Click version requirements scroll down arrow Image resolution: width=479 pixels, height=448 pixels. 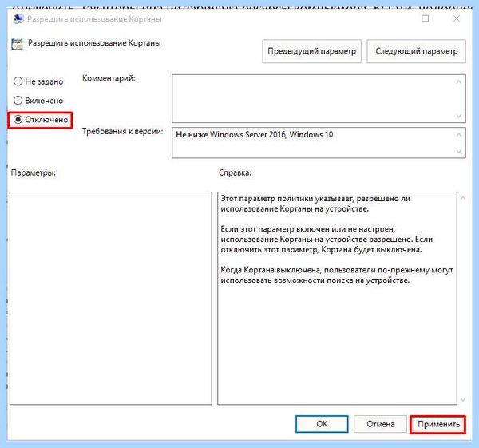458,151
